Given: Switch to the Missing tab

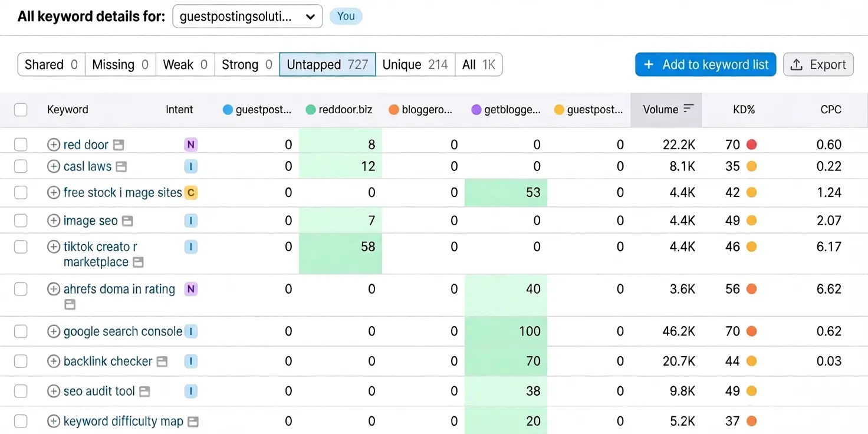Looking at the screenshot, I should [120, 64].
